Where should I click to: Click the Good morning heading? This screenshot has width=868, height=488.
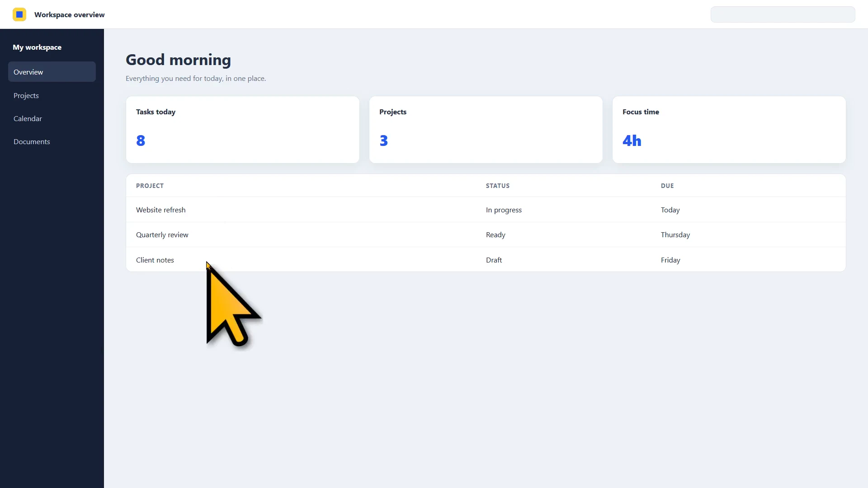click(x=178, y=60)
